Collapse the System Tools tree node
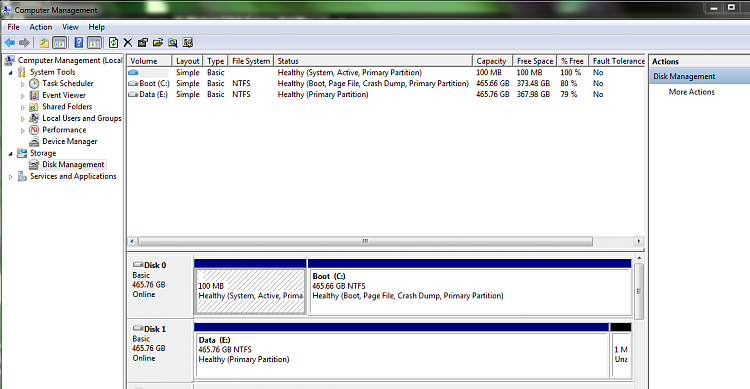Screen dimensions: 750x389 tap(11, 73)
